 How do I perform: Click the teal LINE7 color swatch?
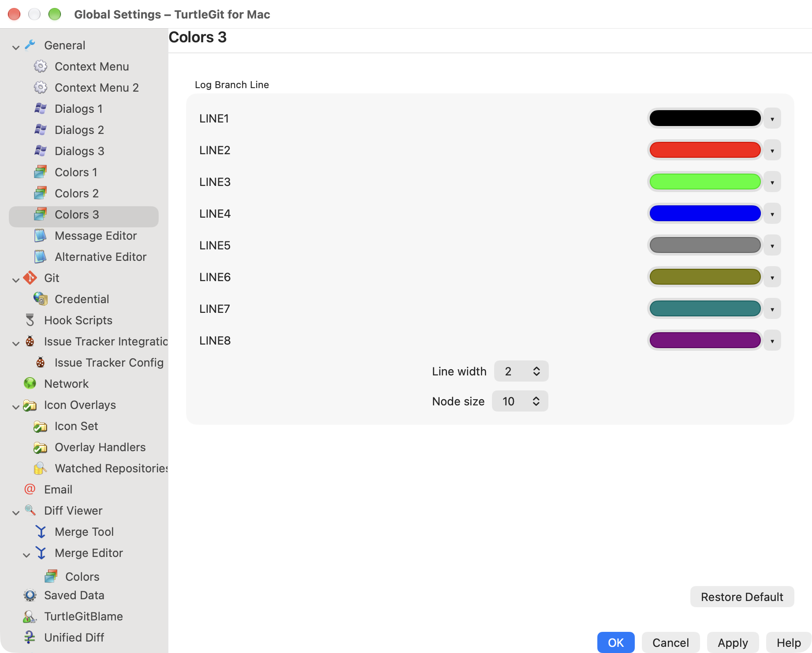[705, 308]
